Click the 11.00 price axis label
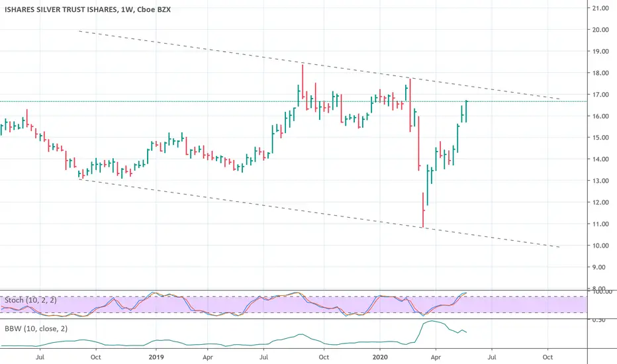 click(x=600, y=224)
